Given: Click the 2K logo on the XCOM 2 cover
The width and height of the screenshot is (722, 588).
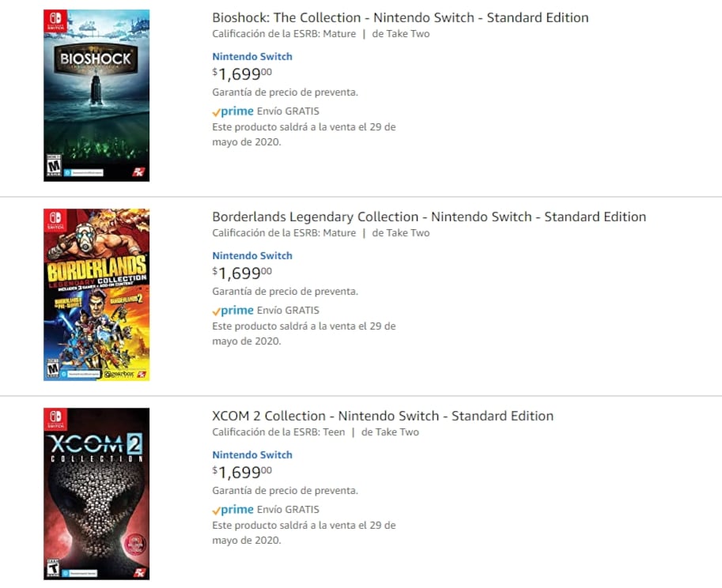Looking at the screenshot, I should [x=139, y=572].
